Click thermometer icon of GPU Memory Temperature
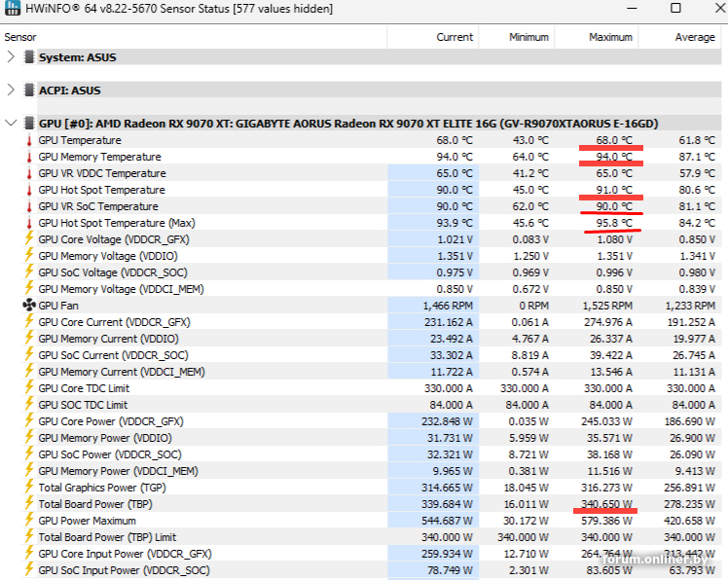This screenshot has height=580, width=728. (x=29, y=157)
